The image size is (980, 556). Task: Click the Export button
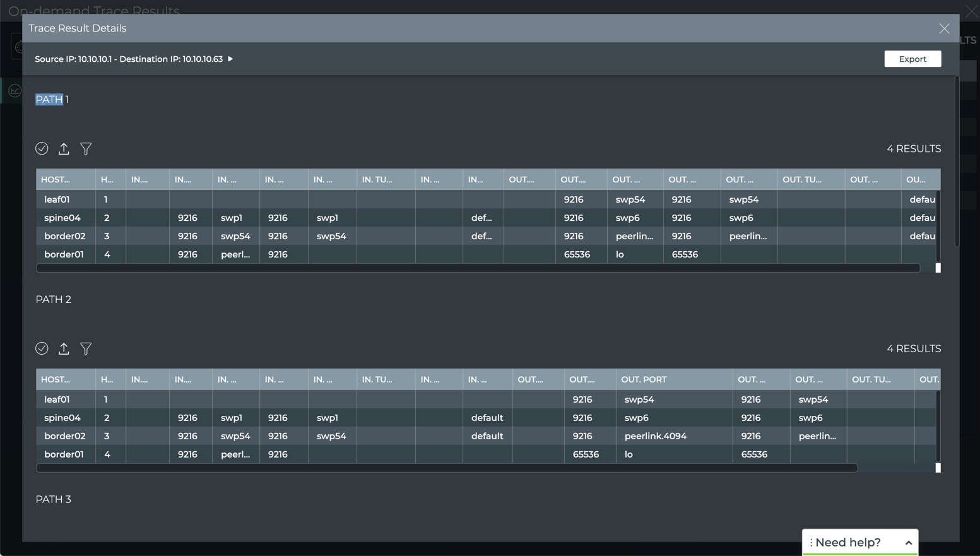912,59
